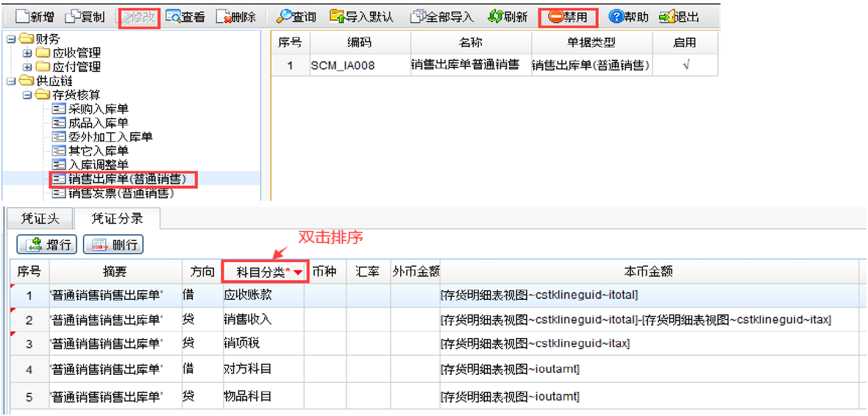Viewport: 868px width, 416px height.
Task: Select 采购入库单 in the tree
Action: (x=98, y=109)
